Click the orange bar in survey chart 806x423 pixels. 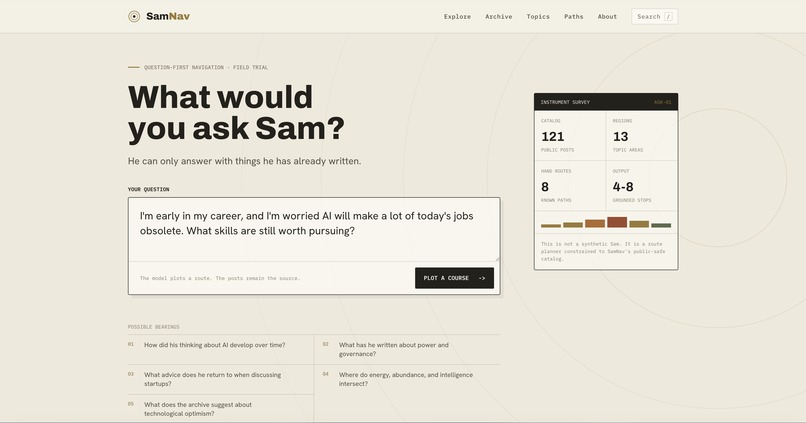point(595,224)
